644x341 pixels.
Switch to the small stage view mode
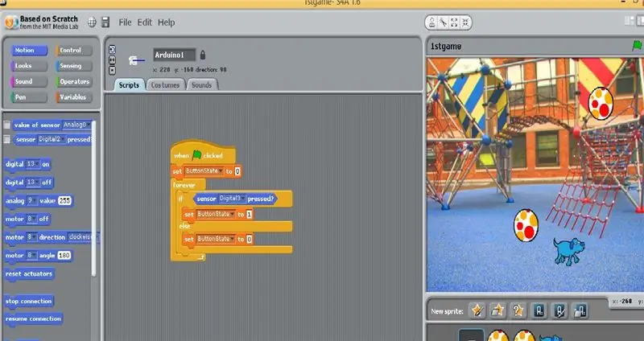pos(629,22)
